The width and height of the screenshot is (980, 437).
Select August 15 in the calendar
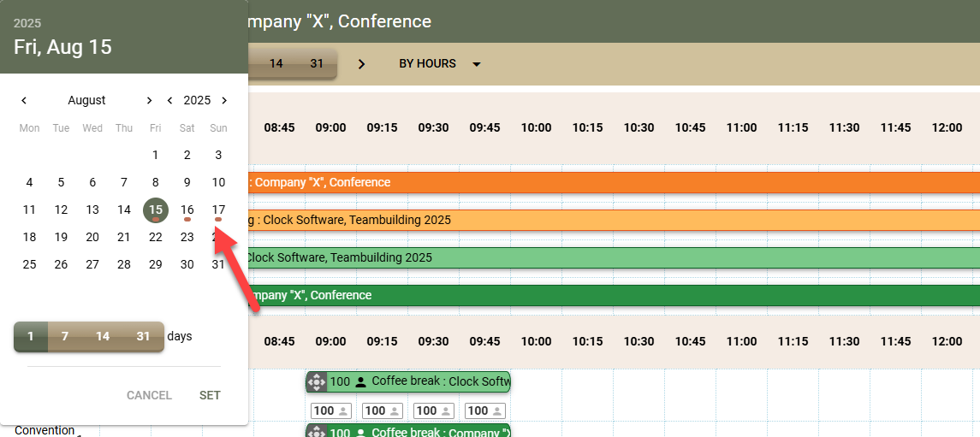(x=156, y=210)
